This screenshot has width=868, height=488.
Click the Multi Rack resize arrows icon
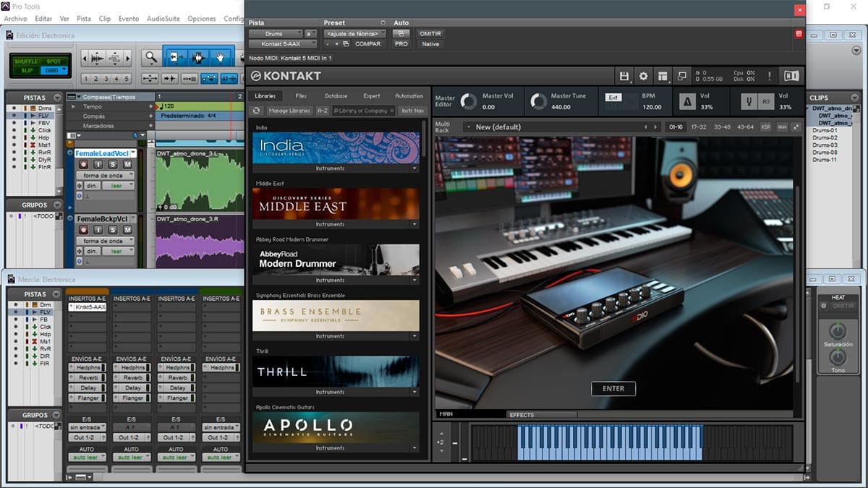tap(796, 127)
